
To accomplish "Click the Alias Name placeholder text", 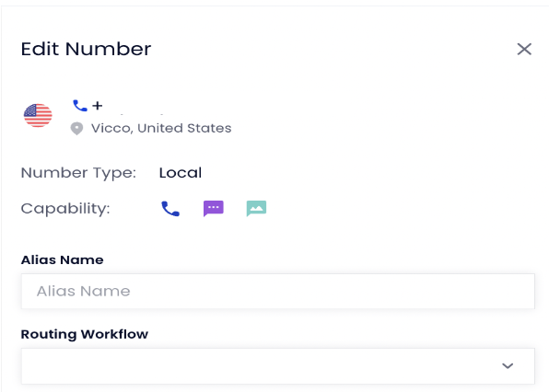I will click(83, 292).
